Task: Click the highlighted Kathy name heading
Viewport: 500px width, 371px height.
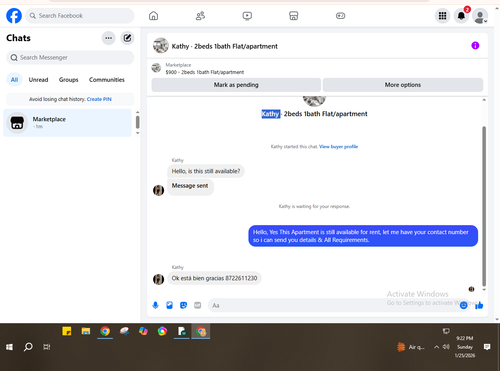Action: 270,114
